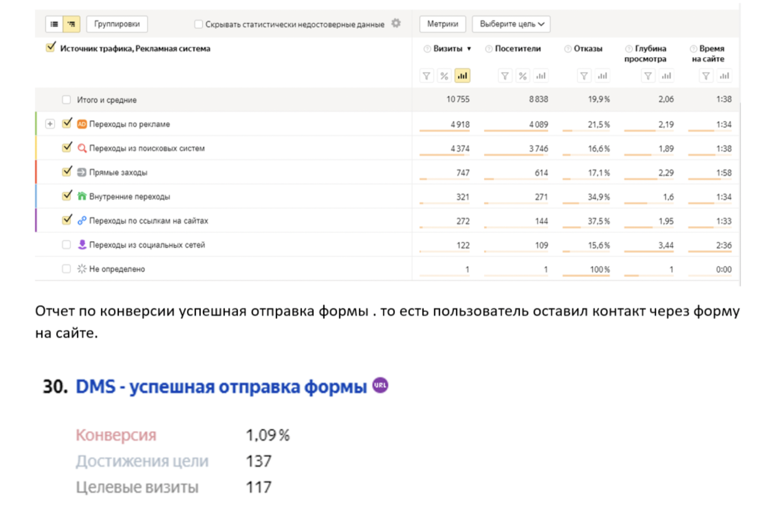Enable hiding statistically unreliable data checkbox

[199, 24]
